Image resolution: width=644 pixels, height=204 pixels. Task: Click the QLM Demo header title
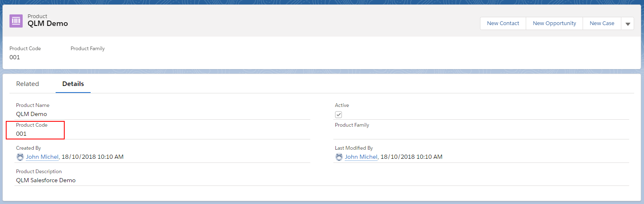pyautogui.click(x=48, y=23)
